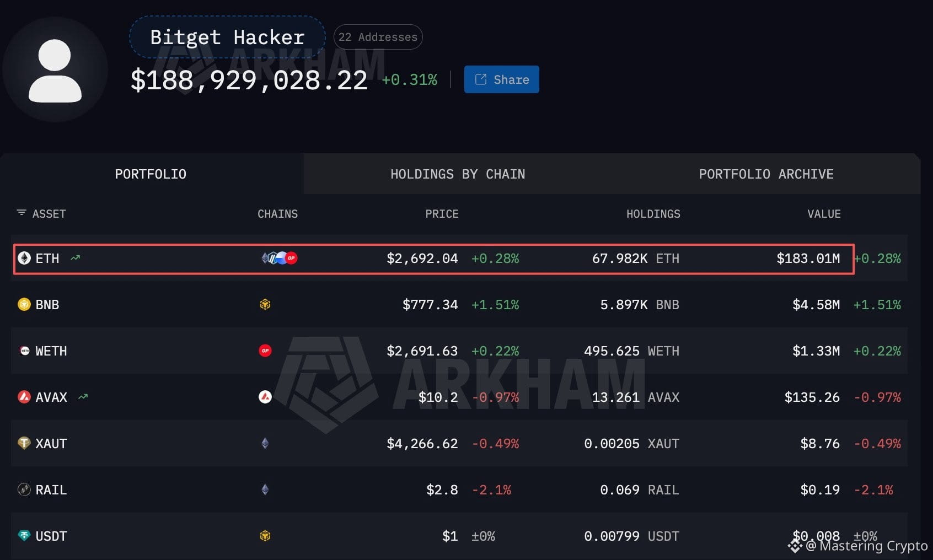933x560 pixels.
Task: Click the AVAX asset logo
Action: (24, 397)
